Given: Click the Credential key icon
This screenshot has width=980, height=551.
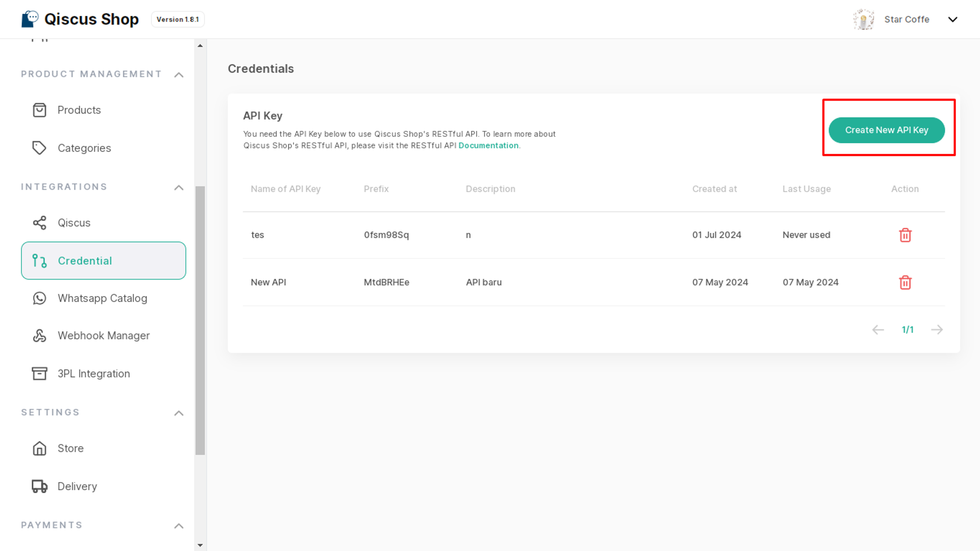Looking at the screenshot, I should coord(40,261).
